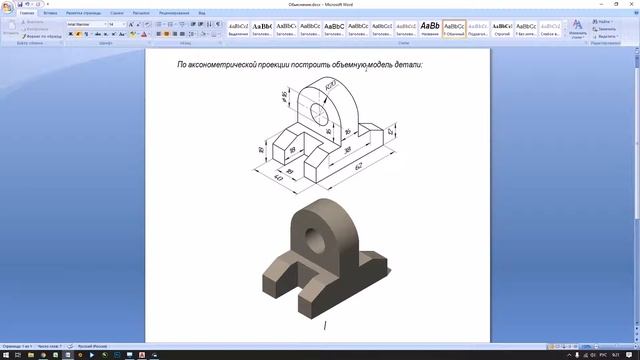Viewport: 640px width, 360px height.
Task: Click the Format Painter brush button
Action: [42, 36]
